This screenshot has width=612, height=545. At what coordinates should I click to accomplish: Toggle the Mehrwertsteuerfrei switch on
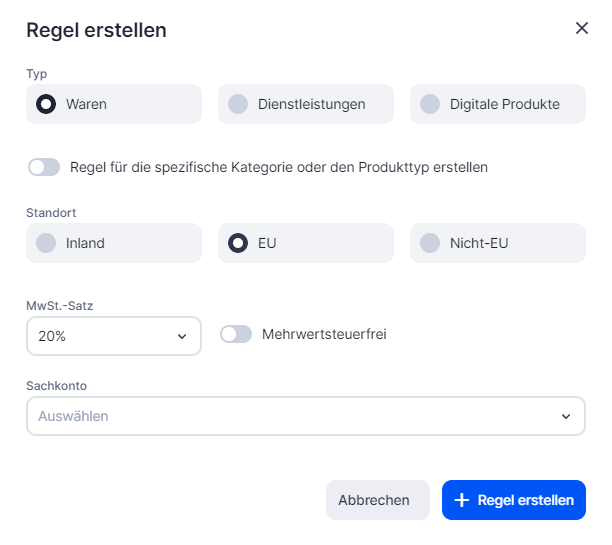[236, 334]
